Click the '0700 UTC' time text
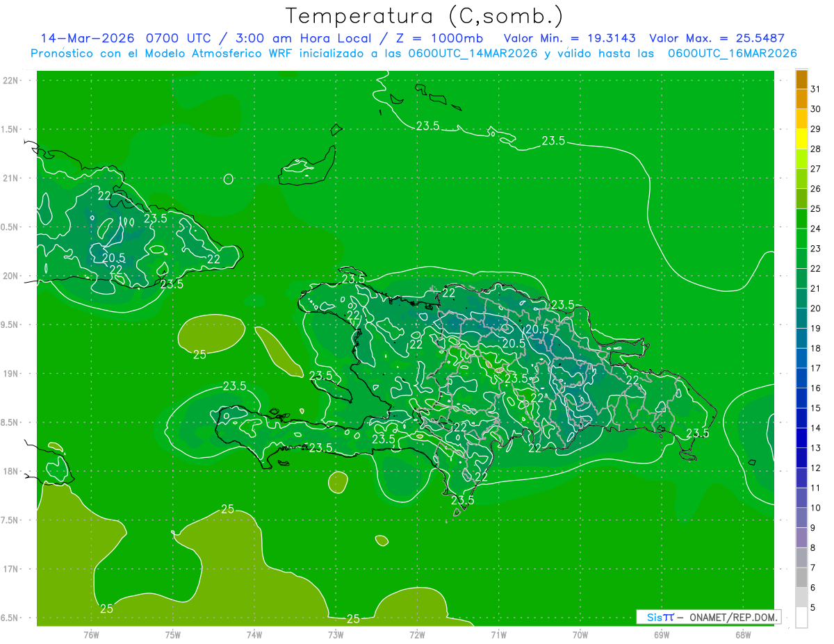 click(179, 38)
